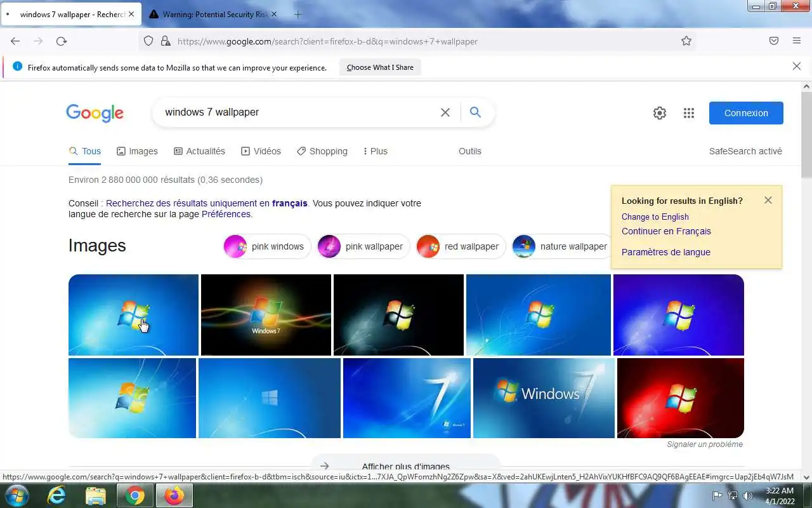Open the shield tracking protection icon
Image resolution: width=812 pixels, height=508 pixels.
point(148,41)
